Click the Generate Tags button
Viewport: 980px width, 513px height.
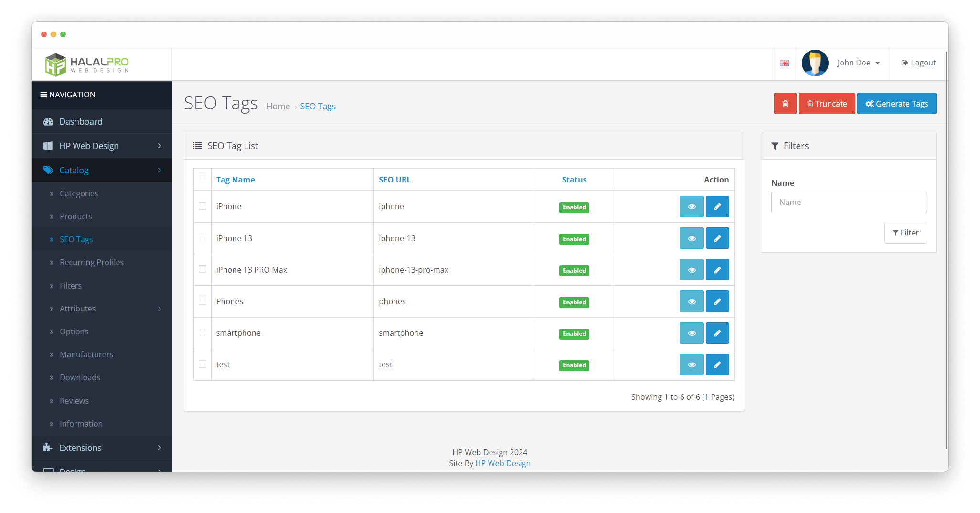896,104
